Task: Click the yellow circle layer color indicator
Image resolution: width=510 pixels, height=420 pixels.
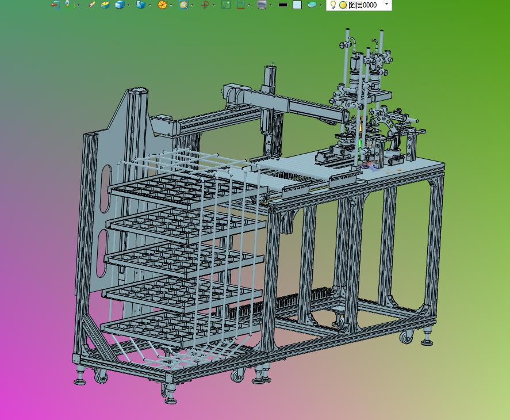Action: point(343,5)
